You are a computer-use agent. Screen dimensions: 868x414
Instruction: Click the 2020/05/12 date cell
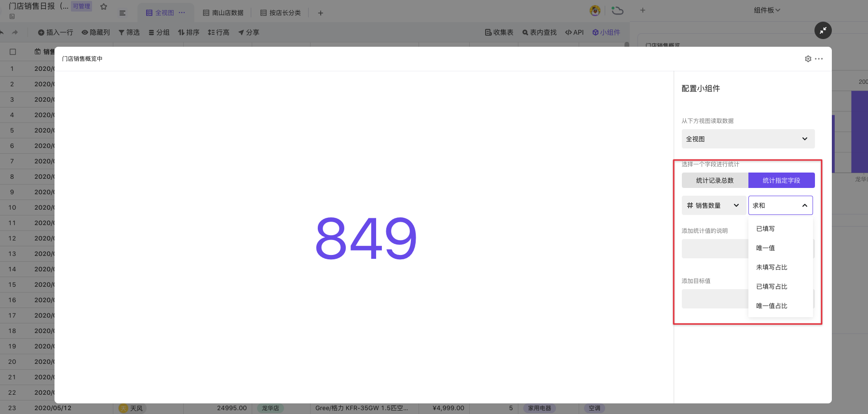[x=53, y=408]
